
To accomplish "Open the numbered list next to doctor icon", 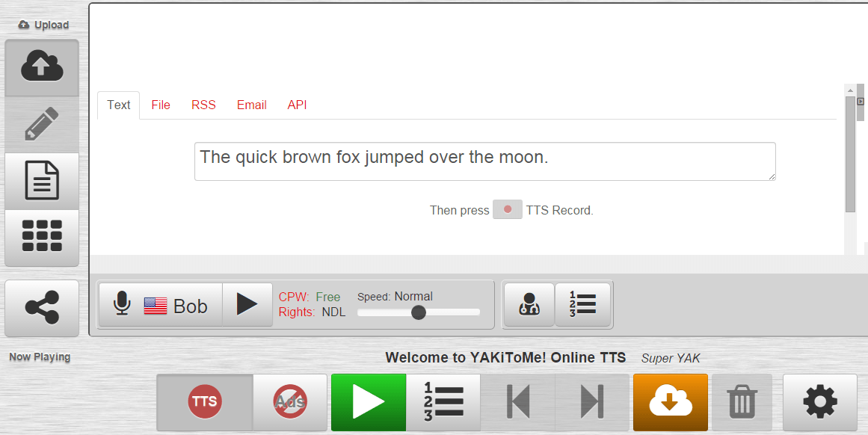I will 582,305.
